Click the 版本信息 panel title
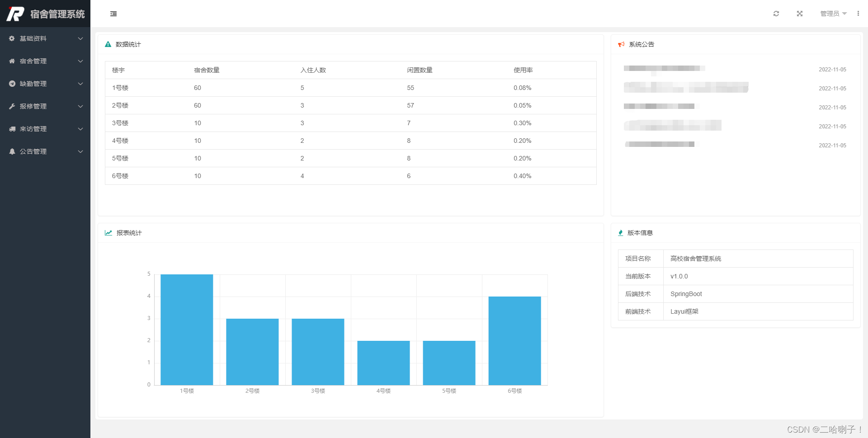Screen dimensions: 868x438 coord(640,233)
